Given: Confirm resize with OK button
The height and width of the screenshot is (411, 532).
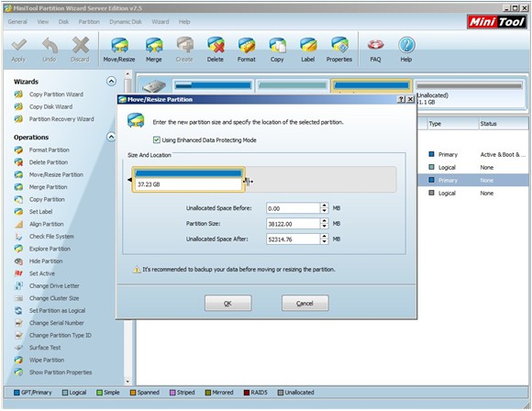Looking at the screenshot, I should click(x=228, y=303).
